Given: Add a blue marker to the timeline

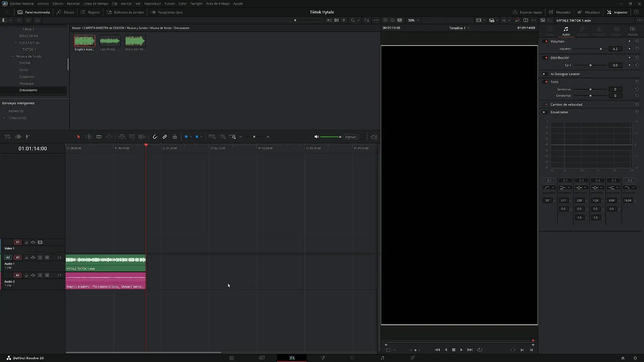Looking at the screenshot, I should click(197, 137).
